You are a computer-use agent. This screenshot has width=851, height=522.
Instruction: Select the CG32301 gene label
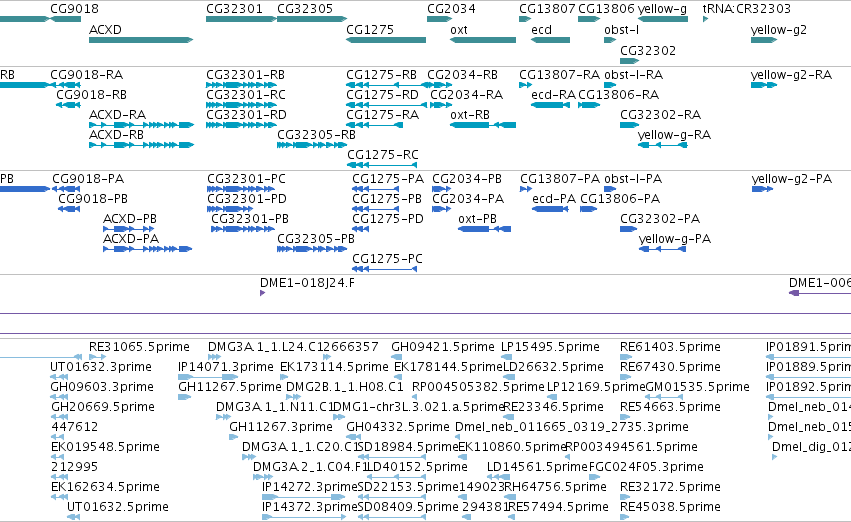coord(234,9)
